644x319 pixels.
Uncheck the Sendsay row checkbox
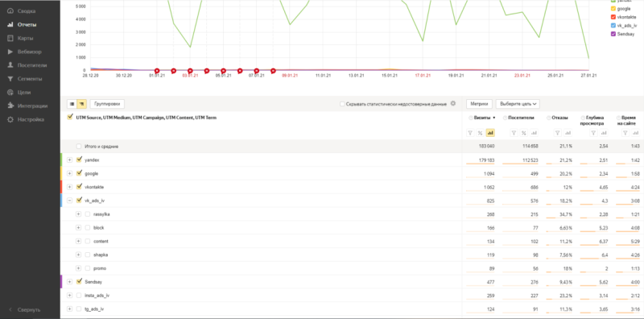(x=79, y=282)
